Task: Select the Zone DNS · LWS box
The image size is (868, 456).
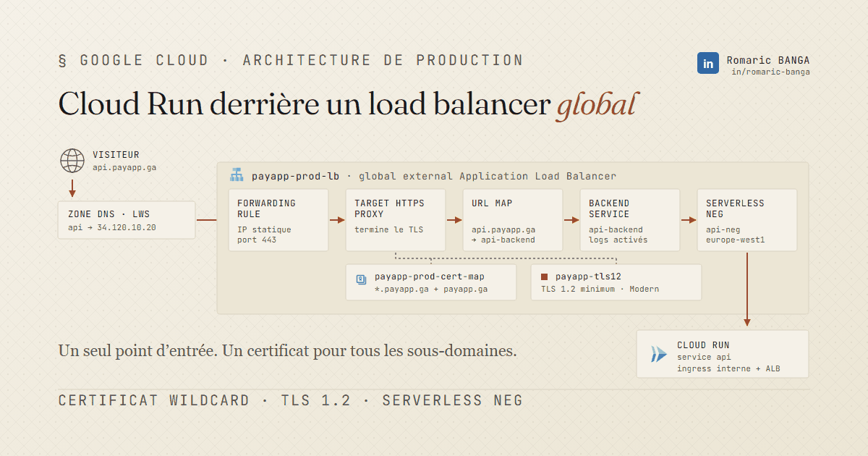Action: 127,220
